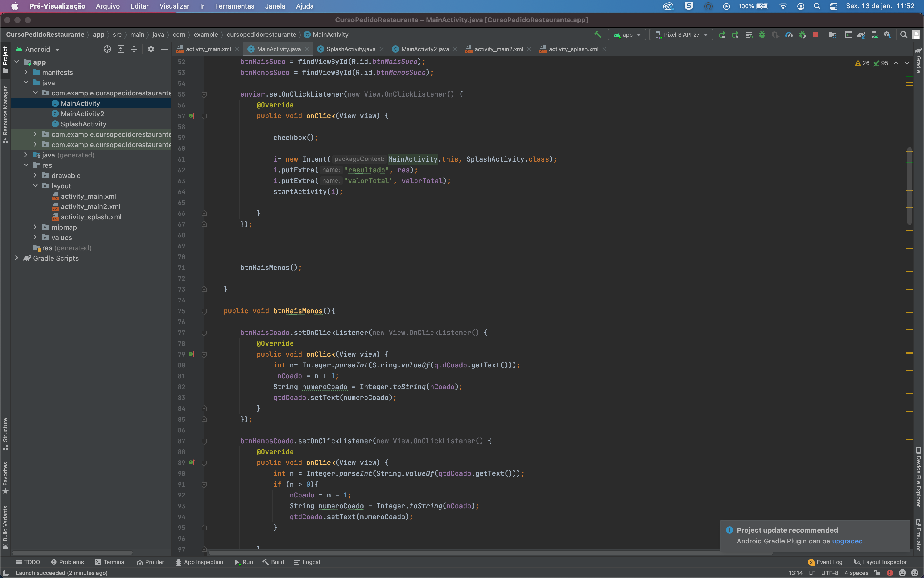The image size is (924, 578).
Task: Hide the project panel with minus icon
Action: [164, 49]
